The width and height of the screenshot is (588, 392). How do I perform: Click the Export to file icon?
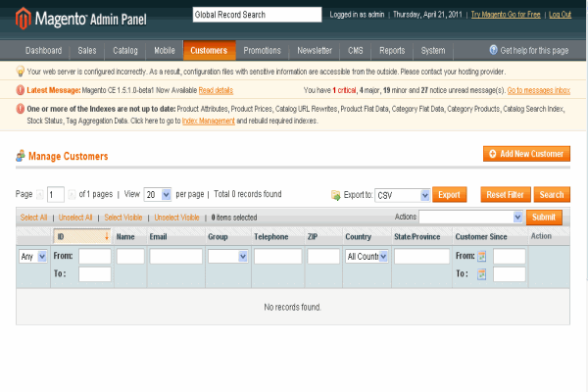(x=335, y=195)
